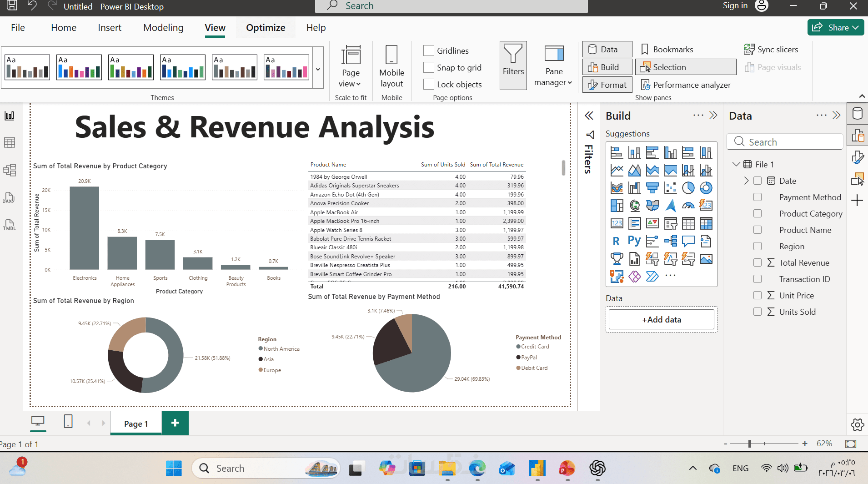Choose the Gauge visual icon
This screenshot has width=868, height=484.
pyautogui.click(x=688, y=206)
